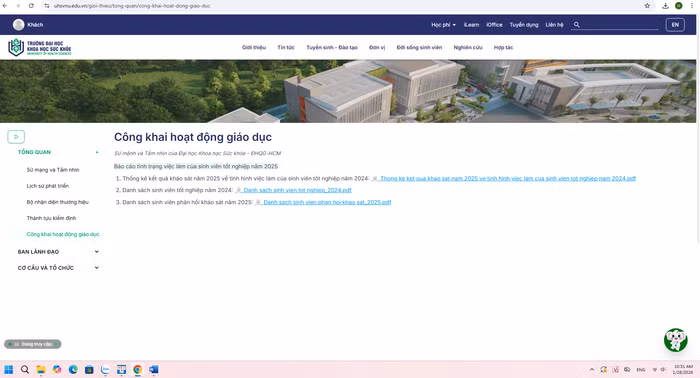
Task: Open Copilot from the taskbar
Action: 57,370
